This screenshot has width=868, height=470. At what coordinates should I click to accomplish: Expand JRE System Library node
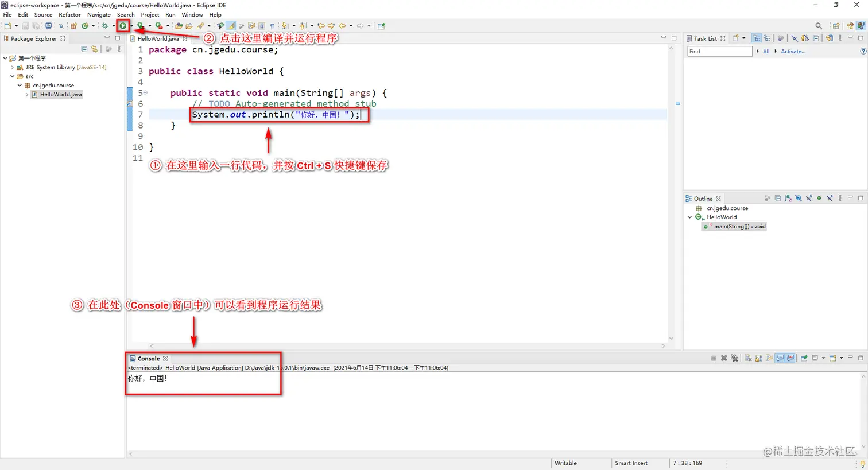pyautogui.click(x=13, y=67)
